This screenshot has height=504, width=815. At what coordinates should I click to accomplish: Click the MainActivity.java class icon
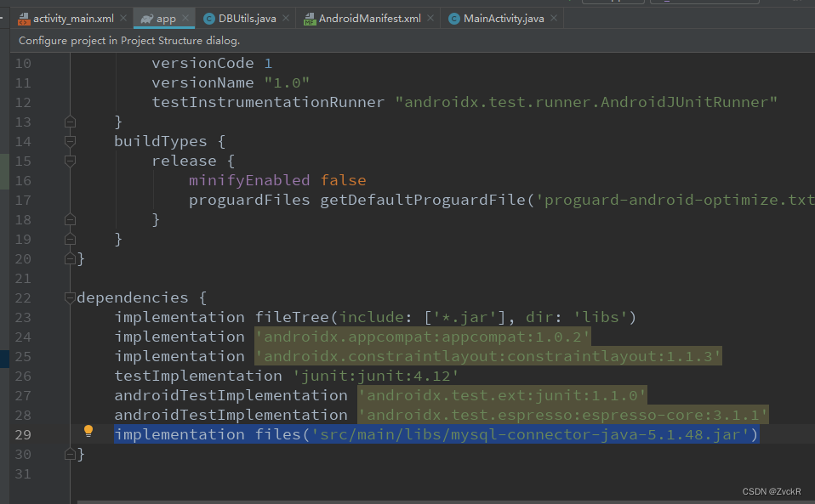pos(453,19)
